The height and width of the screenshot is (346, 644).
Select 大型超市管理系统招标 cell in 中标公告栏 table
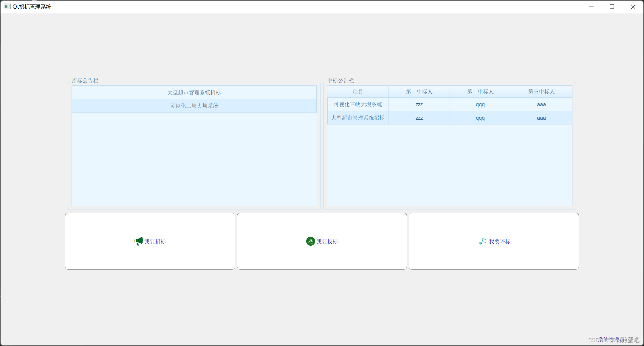(358, 118)
